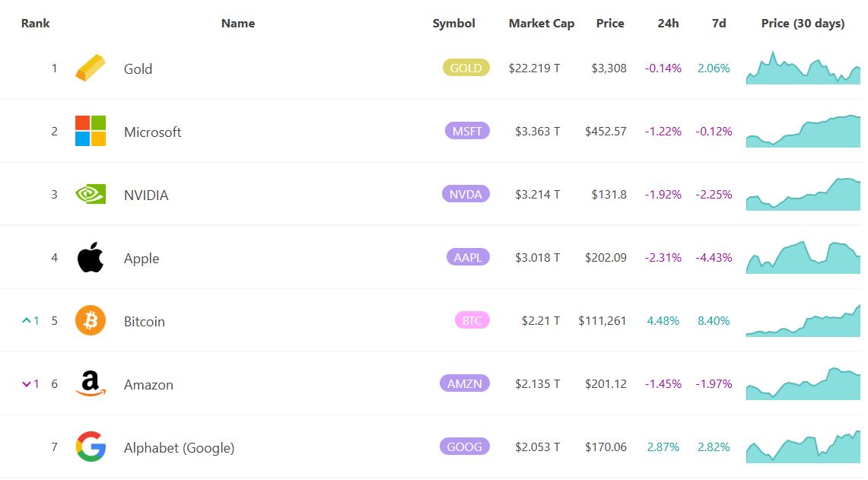Sort by the Rank column header
Viewport: 868px width, 480px height.
[x=36, y=24]
